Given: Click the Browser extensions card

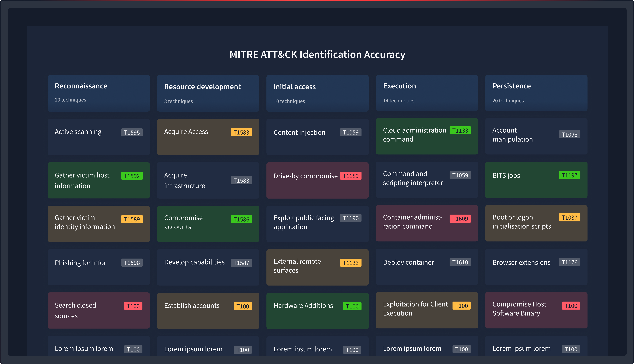Looking at the screenshot, I should point(536,267).
